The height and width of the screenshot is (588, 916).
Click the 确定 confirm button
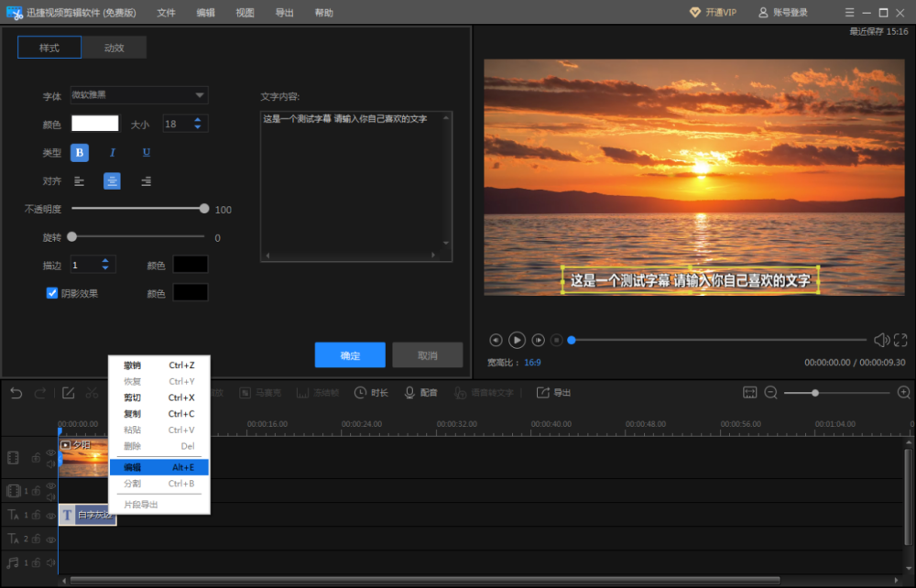tap(350, 355)
